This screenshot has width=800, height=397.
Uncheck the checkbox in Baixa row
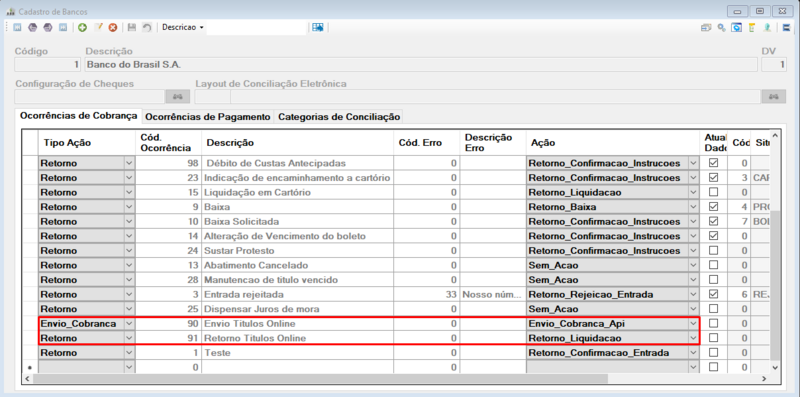[713, 207]
